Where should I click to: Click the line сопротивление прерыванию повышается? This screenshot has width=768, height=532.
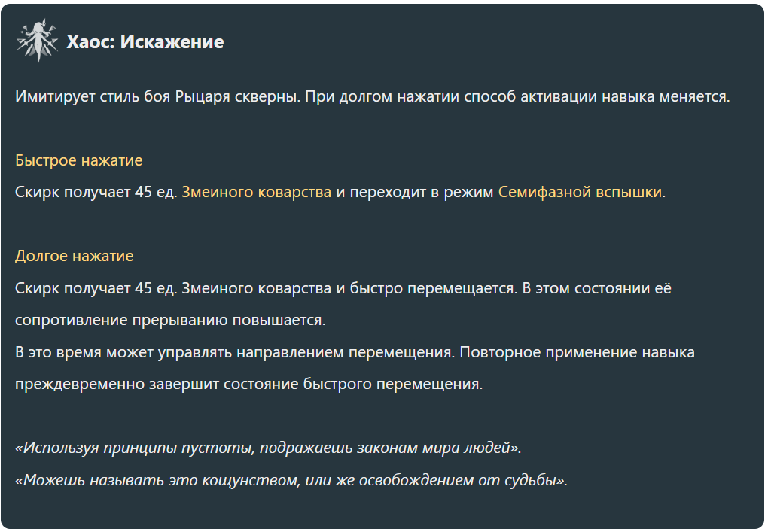point(170,320)
